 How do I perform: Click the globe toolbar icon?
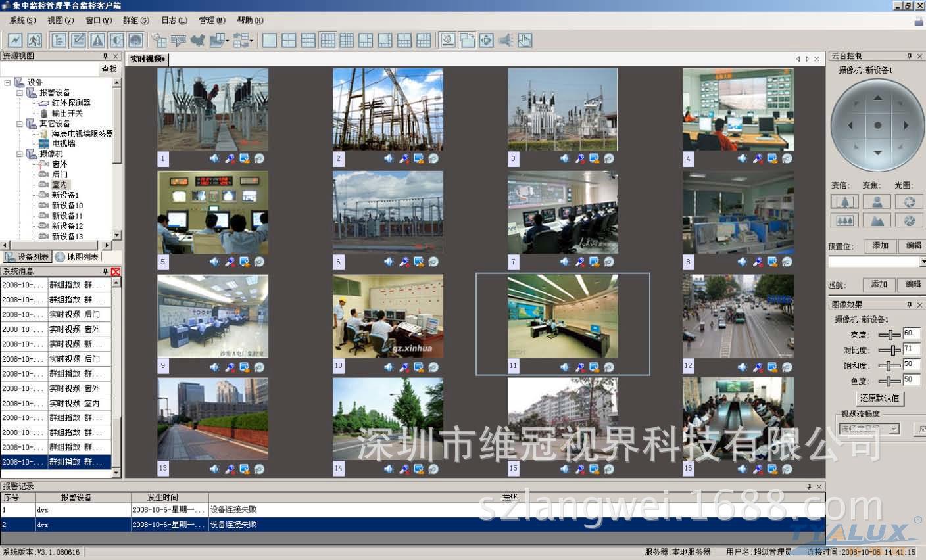pyautogui.click(x=135, y=40)
